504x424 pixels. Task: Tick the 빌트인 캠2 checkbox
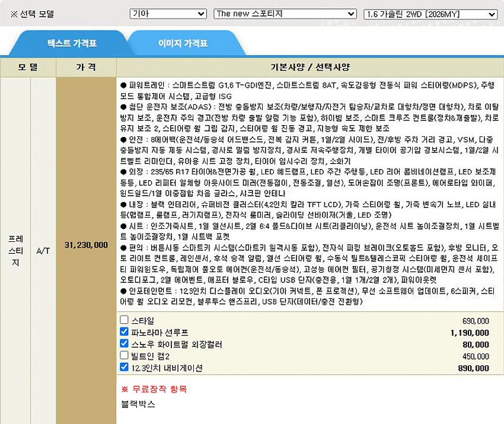(124, 356)
